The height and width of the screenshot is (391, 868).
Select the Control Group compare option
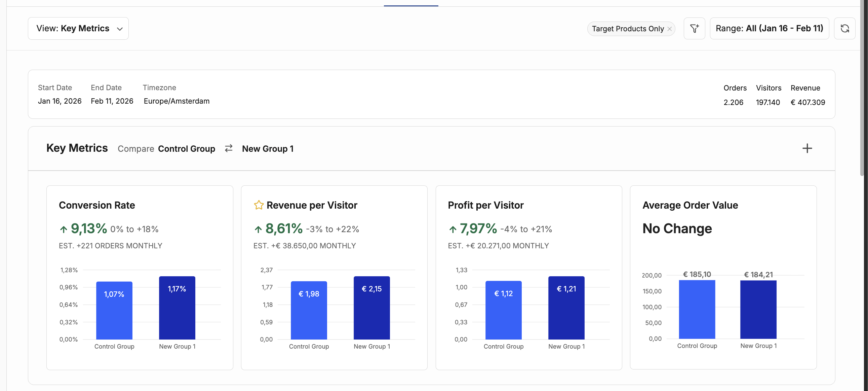pyautogui.click(x=186, y=149)
